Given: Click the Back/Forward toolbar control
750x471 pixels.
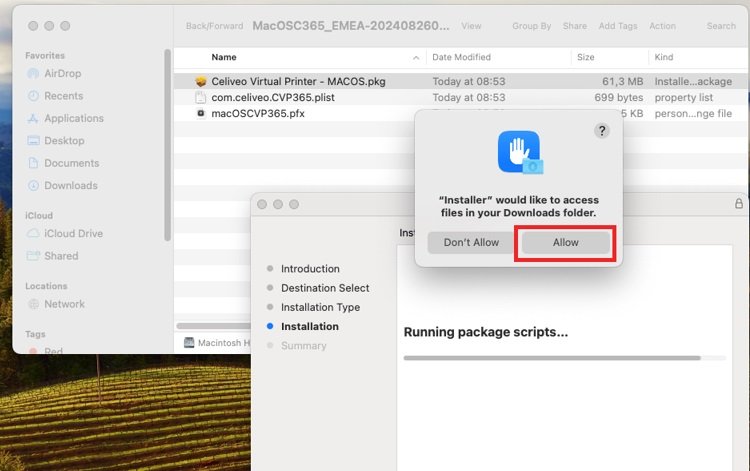Looking at the screenshot, I should click(214, 26).
